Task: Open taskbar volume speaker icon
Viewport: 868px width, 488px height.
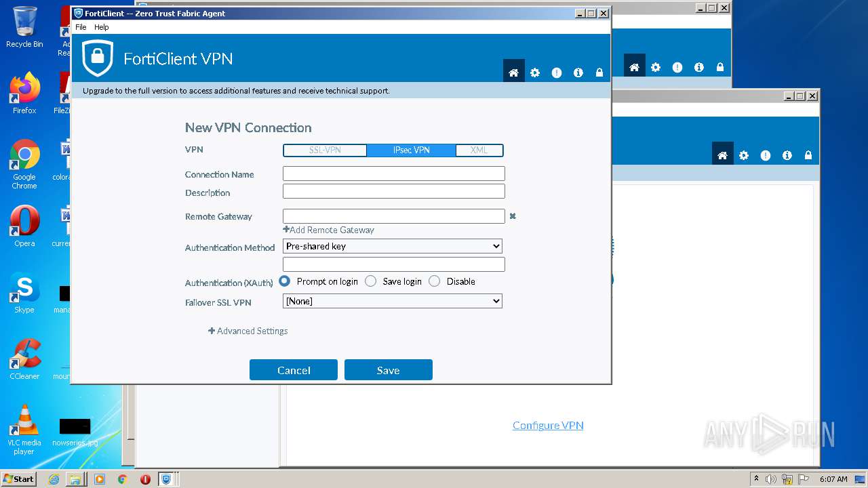Action: tap(771, 479)
